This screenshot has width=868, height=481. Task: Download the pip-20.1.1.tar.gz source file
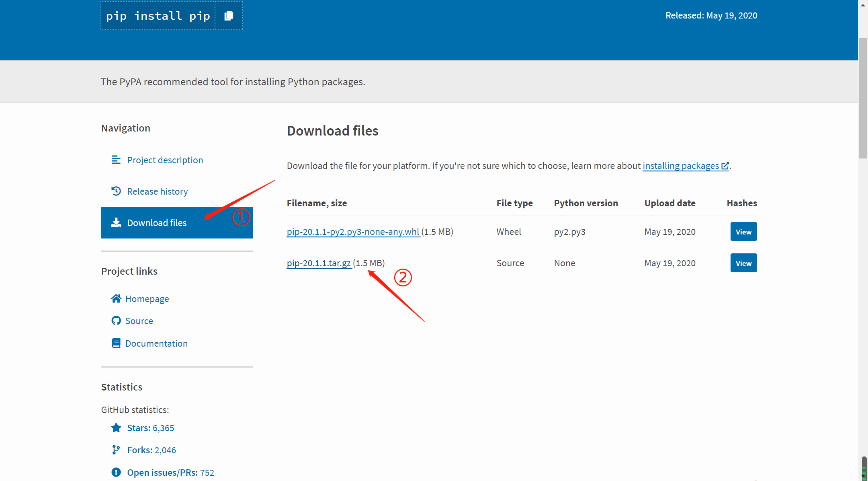pos(319,263)
